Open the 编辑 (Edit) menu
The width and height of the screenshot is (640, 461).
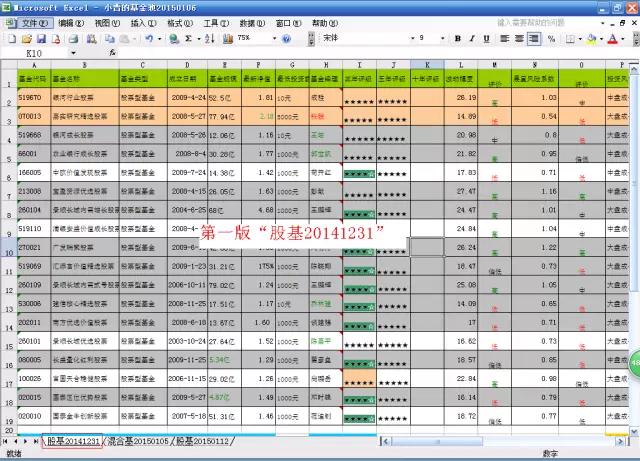click(x=71, y=23)
